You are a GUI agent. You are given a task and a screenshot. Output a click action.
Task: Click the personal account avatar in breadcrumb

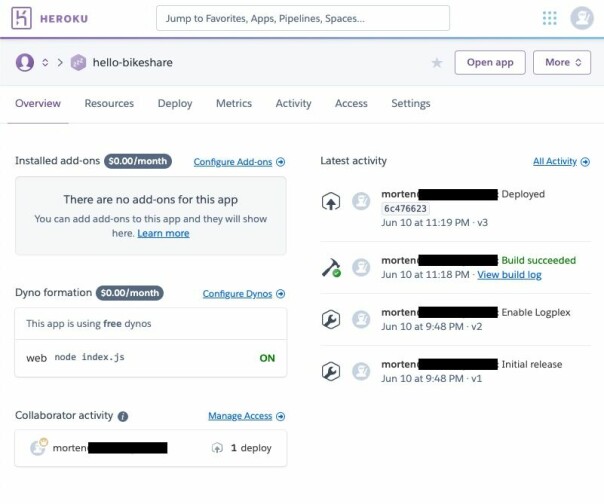[25, 62]
